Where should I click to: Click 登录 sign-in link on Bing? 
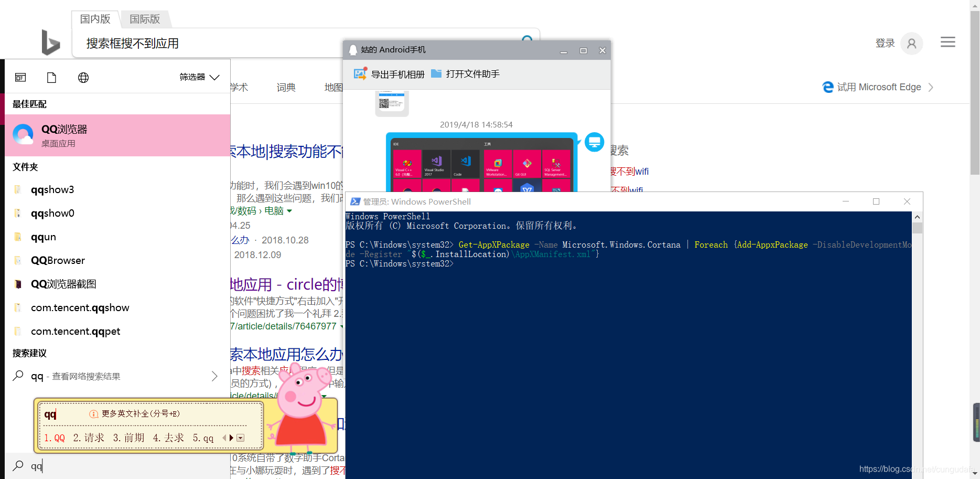[885, 43]
